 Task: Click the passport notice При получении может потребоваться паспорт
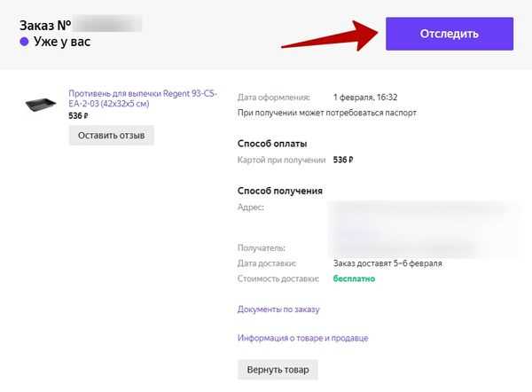[x=327, y=113]
